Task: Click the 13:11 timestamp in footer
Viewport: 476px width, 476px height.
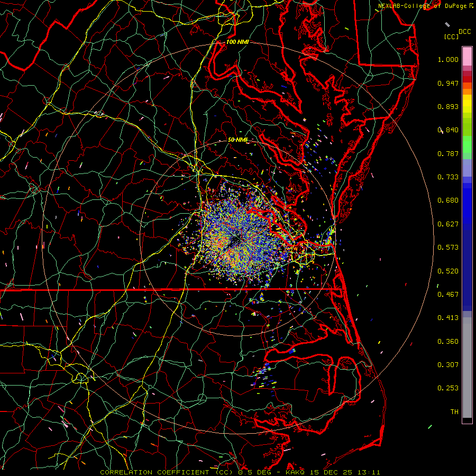Action: pos(368,472)
